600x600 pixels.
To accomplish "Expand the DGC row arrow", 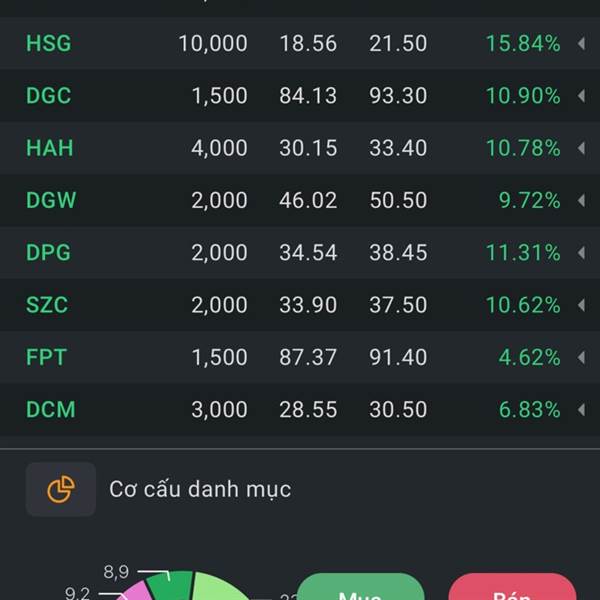I will pos(581,96).
